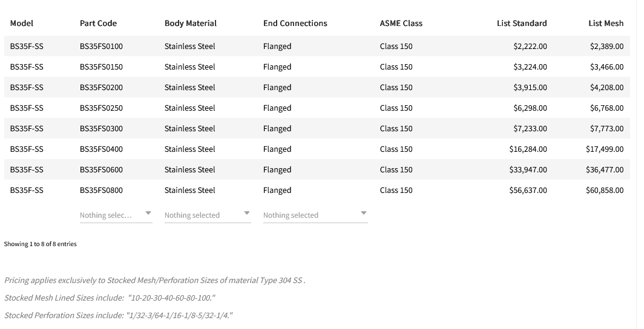Image resolution: width=644 pixels, height=329 pixels.
Task: Click the Part Code dropdown arrow
Action: (x=148, y=213)
